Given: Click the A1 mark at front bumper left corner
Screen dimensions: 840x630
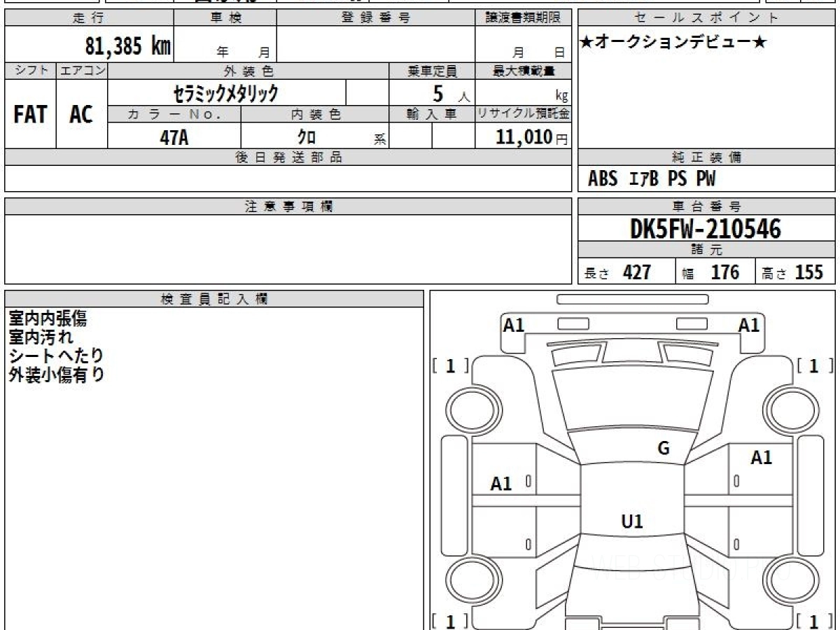Looking at the screenshot, I should click(x=514, y=325).
